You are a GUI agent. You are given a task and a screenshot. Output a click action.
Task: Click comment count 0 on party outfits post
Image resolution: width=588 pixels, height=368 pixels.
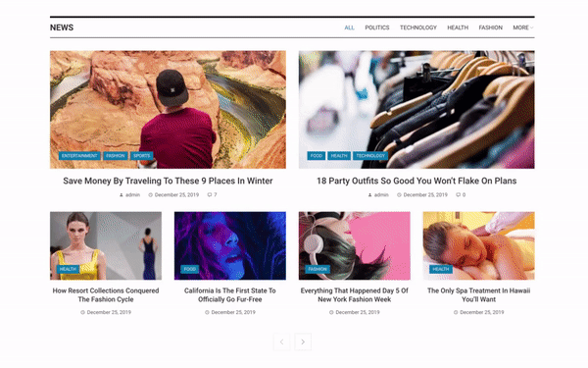[461, 195]
